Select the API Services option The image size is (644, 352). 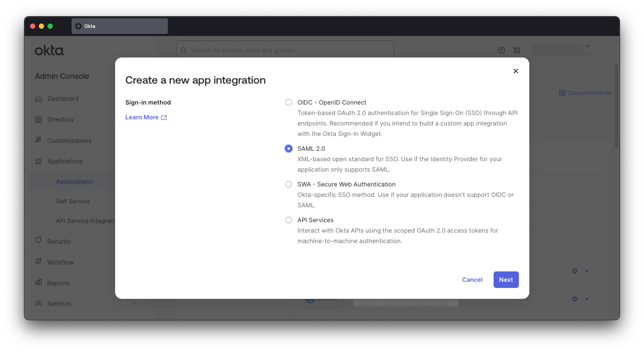pyautogui.click(x=289, y=220)
